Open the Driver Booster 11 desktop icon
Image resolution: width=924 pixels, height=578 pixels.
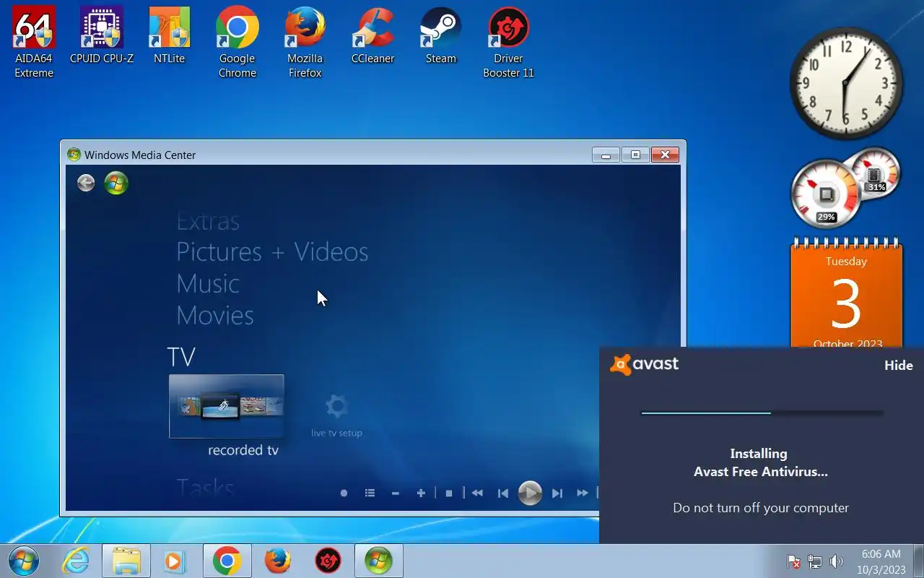coord(509,43)
